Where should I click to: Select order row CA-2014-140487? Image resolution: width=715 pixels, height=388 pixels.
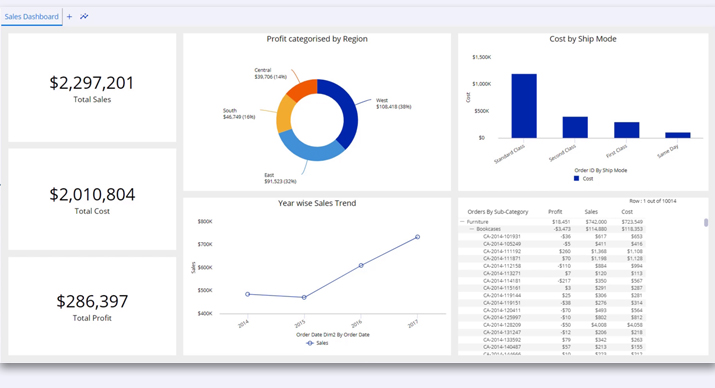click(x=552, y=347)
